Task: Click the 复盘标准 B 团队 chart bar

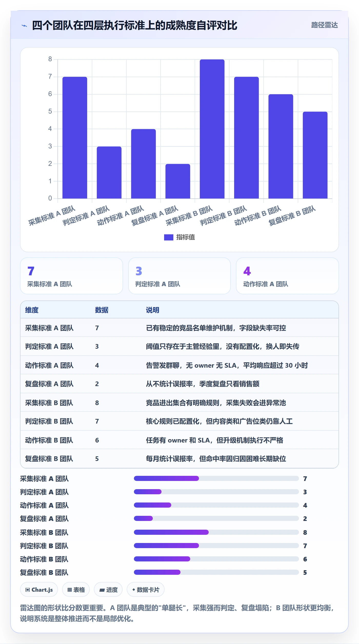Action: coord(315,155)
